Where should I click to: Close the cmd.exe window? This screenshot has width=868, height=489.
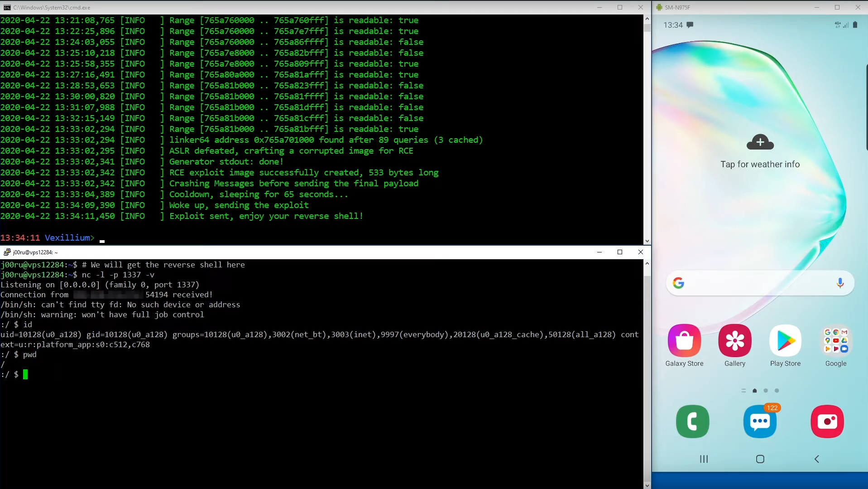tap(640, 7)
